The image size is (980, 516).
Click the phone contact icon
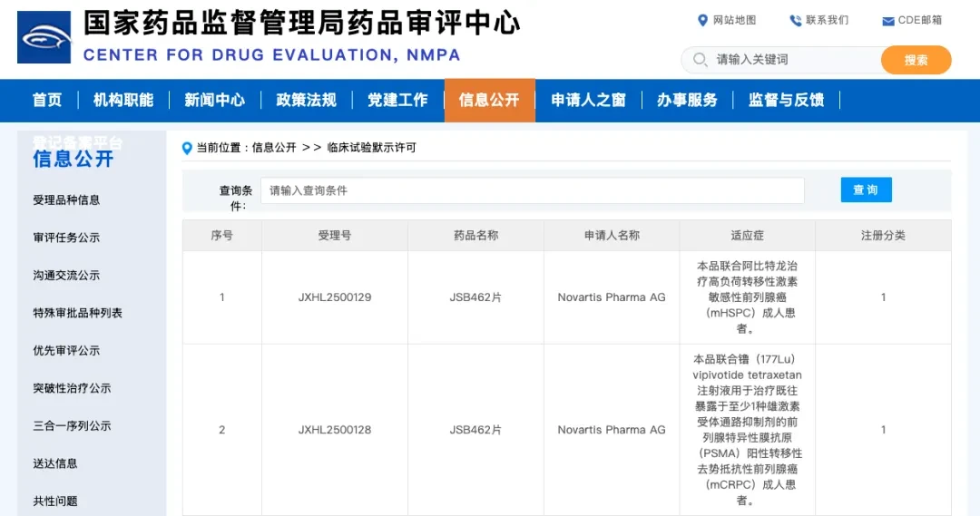(795, 21)
